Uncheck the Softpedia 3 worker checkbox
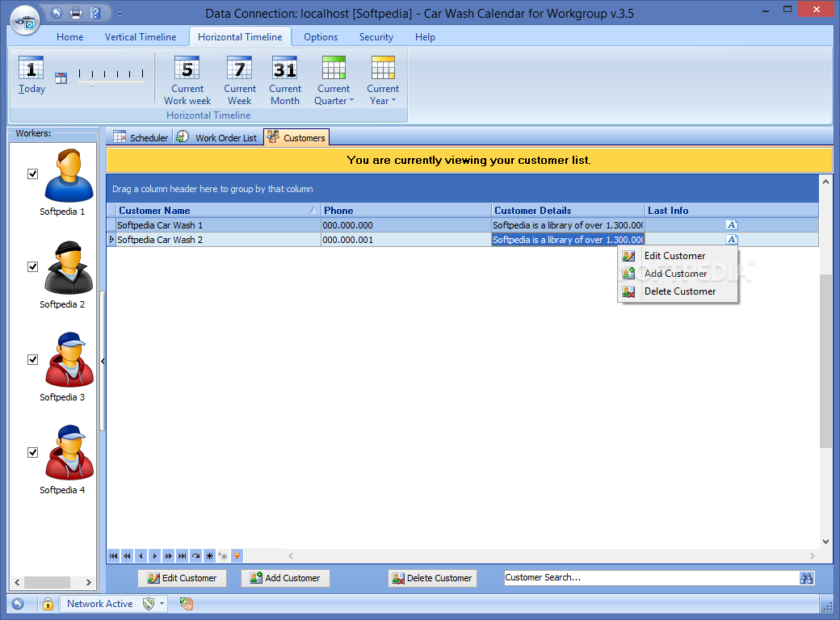The height and width of the screenshot is (620, 840). pos(32,360)
